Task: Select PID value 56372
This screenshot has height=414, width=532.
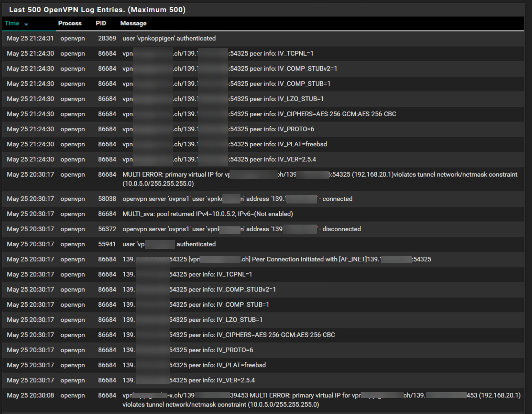Action: point(107,229)
